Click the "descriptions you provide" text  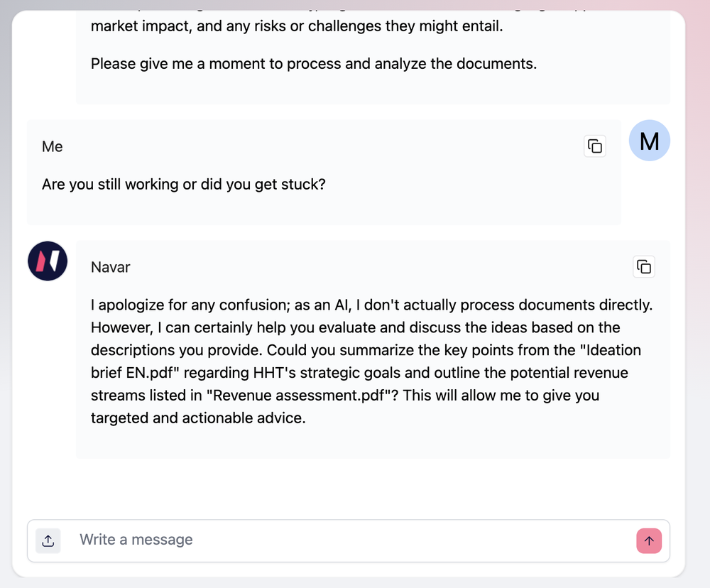click(177, 350)
